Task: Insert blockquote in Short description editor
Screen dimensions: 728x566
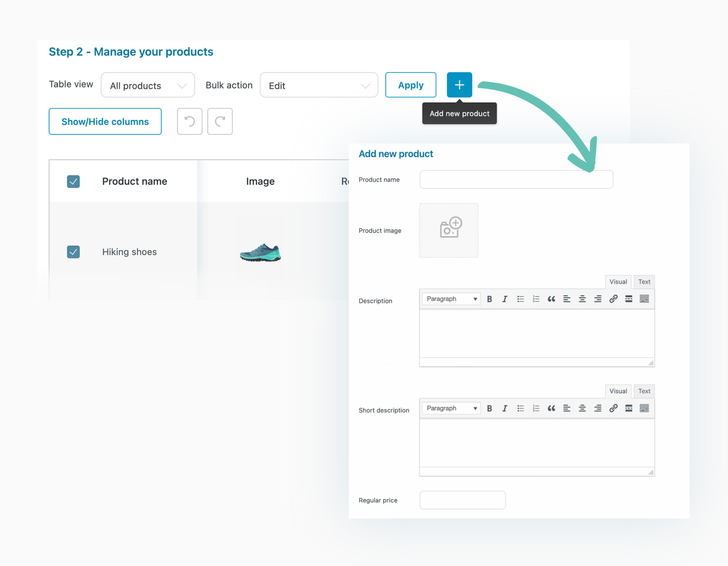Action: click(552, 408)
